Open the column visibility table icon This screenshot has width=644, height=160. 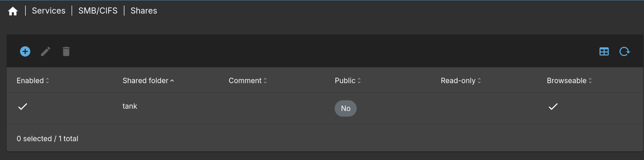(x=604, y=52)
